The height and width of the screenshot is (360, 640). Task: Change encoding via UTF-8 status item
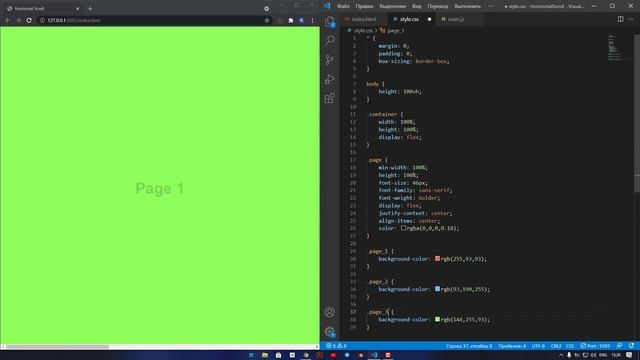pyautogui.click(x=538, y=346)
